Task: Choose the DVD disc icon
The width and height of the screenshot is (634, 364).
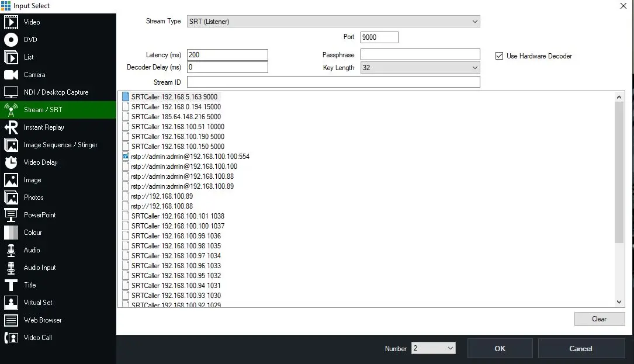Action: click(x=11, y=40)
